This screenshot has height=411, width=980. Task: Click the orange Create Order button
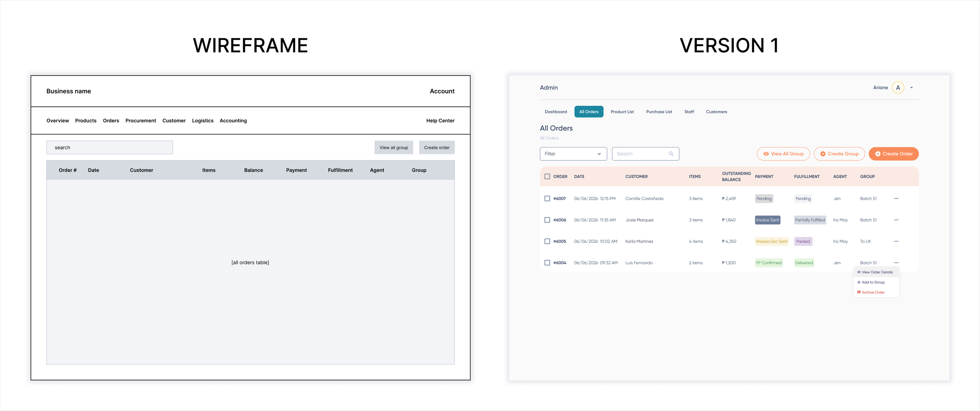893,154
